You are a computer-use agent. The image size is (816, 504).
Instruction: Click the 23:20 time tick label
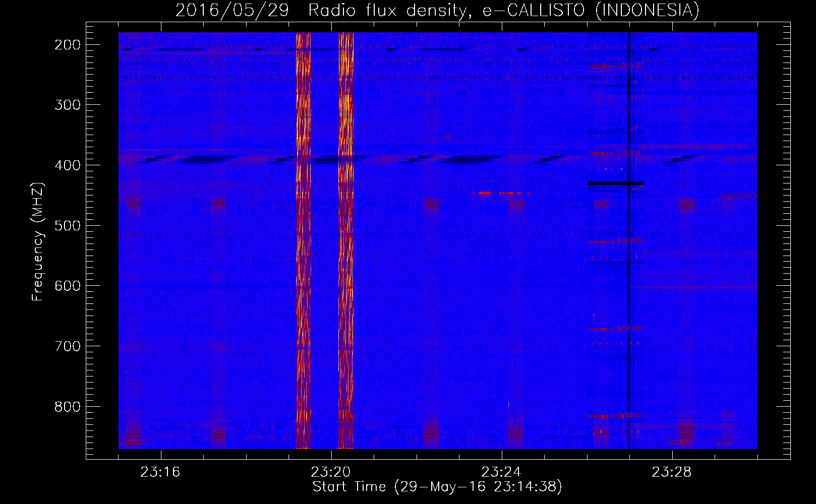pos(331,472)
